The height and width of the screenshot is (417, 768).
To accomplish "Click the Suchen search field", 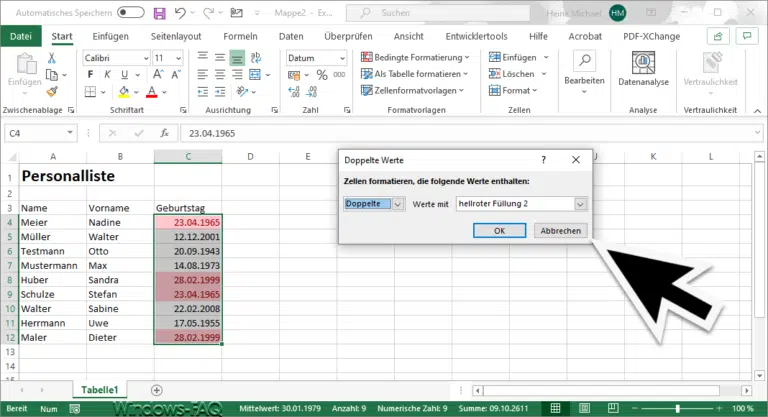I will (x=438, y=13).
